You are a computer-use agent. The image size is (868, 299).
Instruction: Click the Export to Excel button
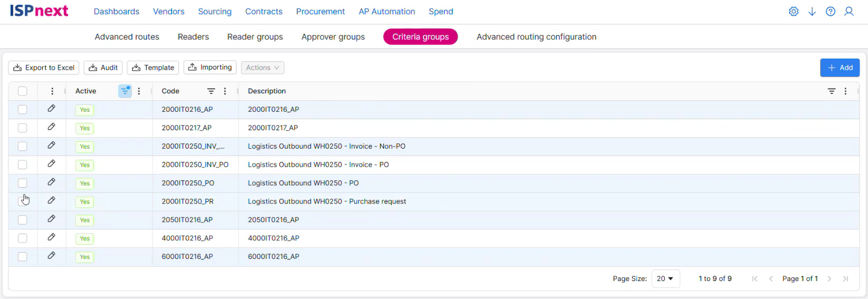(44, 67)
